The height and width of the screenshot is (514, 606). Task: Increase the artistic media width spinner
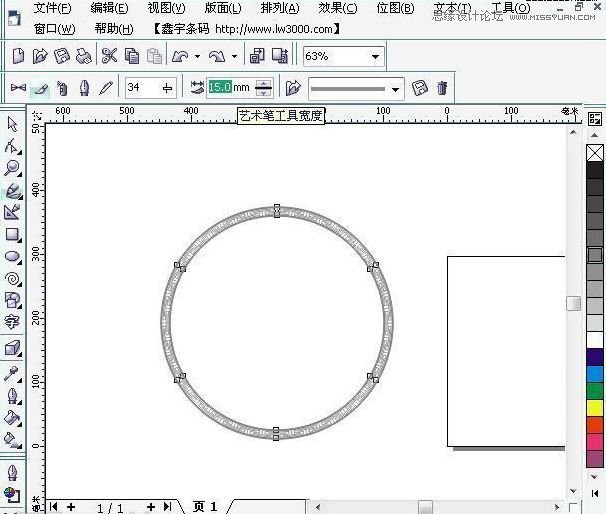(x=264, y=83)
